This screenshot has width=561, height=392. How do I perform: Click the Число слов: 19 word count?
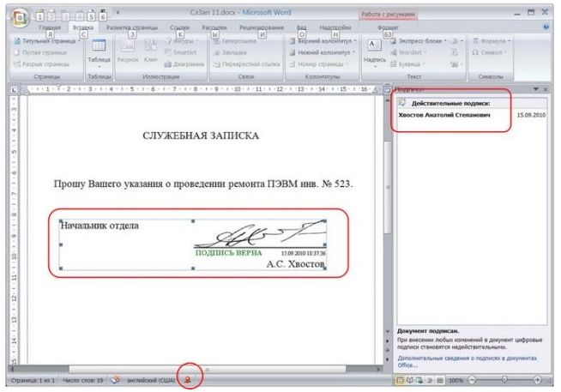point(82,380)
